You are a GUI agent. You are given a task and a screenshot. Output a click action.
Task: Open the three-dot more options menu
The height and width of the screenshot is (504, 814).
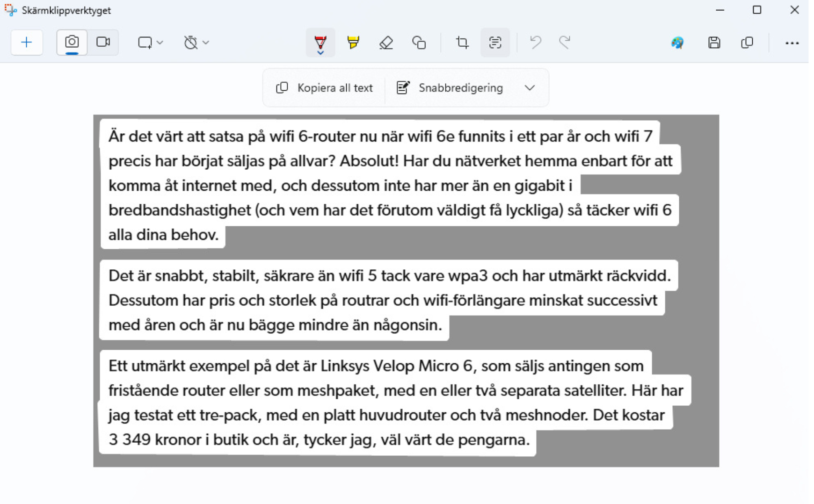(x=792, y=43)
